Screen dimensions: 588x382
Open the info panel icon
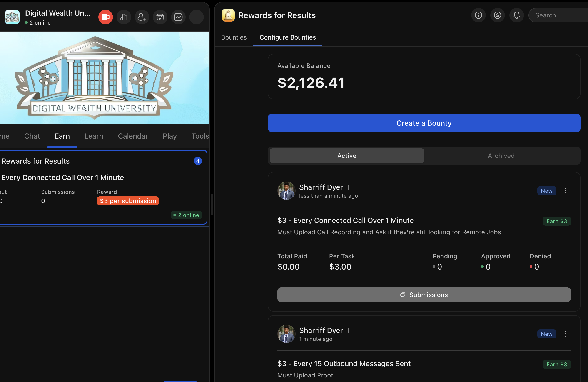[x=478, y=15]
